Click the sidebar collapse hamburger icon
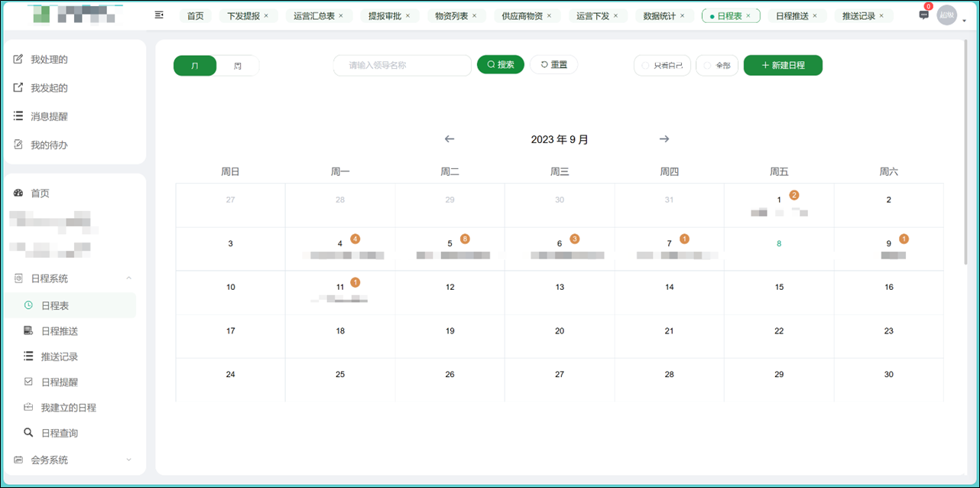This screenshot has height=488, width=980. click(159, 15)
